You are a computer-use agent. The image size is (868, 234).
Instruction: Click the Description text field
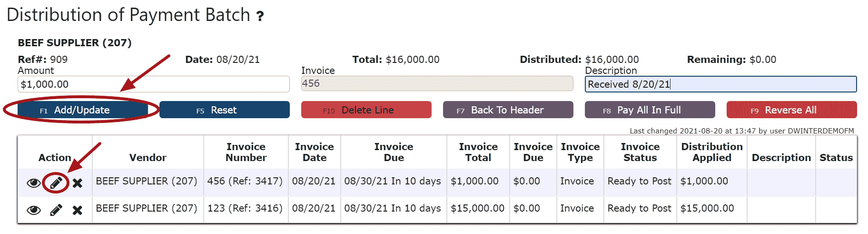point(721,84)
